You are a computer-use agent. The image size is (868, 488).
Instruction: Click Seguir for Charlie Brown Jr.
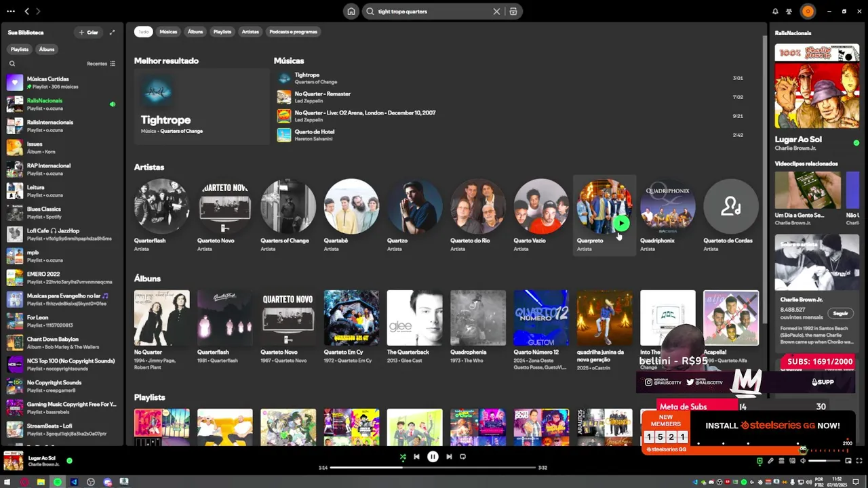[x=841, y=314]
